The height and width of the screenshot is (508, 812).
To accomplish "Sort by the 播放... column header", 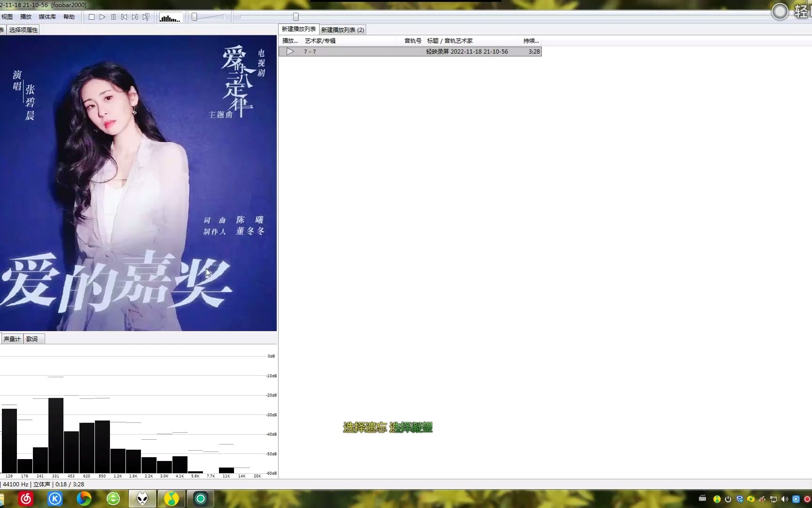I will click(290, 41).
